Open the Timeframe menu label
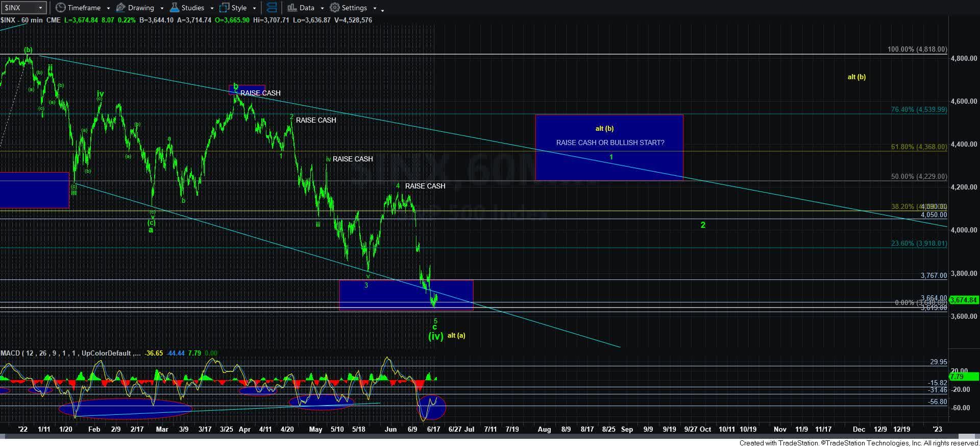Image resolution: width=980 pixels, height=447 pixels. (x=84, y=8)
